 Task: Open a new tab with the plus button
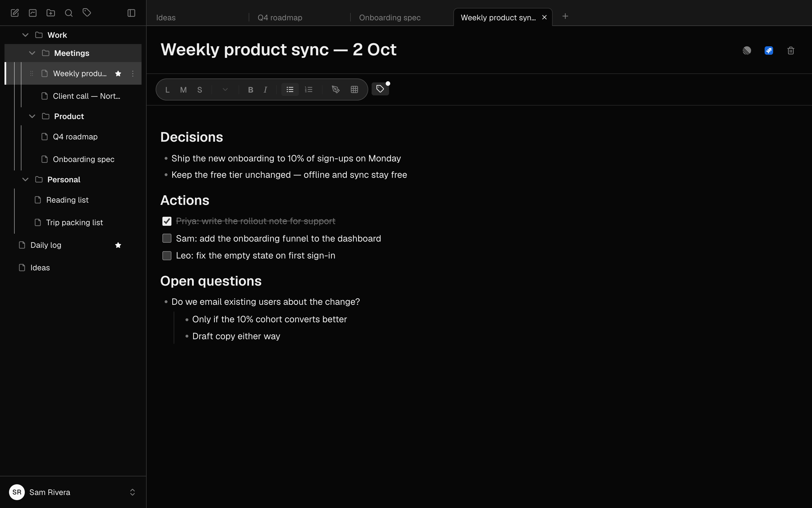point(565,16)
